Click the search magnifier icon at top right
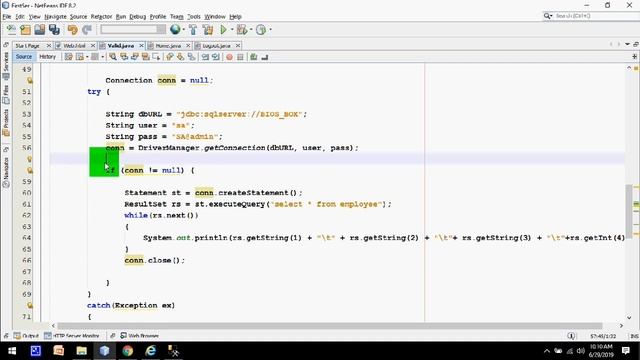The height and width of the screenshot is (360, 640). (547, 16)
